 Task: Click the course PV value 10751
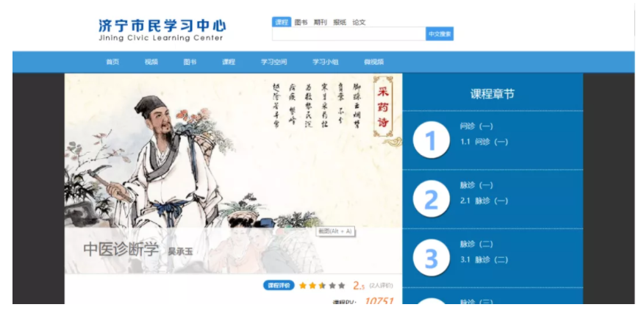[x=379, y=301]
